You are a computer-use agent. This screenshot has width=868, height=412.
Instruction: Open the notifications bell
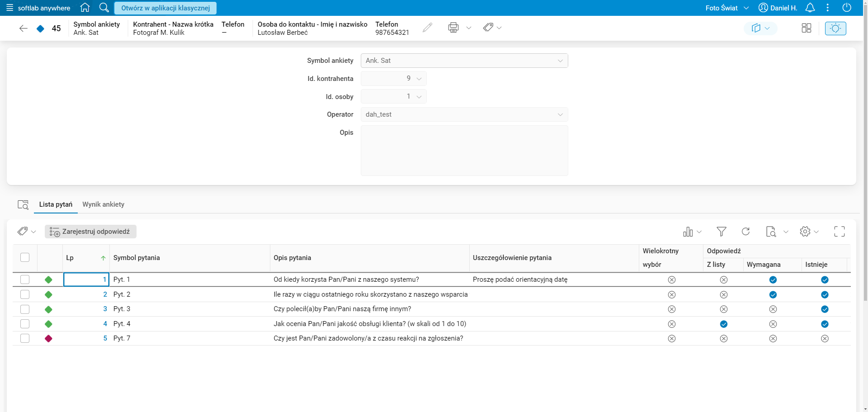[810, 8]
